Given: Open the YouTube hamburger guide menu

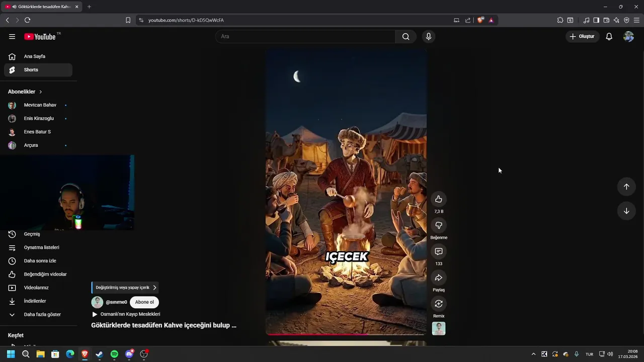Looking at the screenshot, I should [12, 36].
